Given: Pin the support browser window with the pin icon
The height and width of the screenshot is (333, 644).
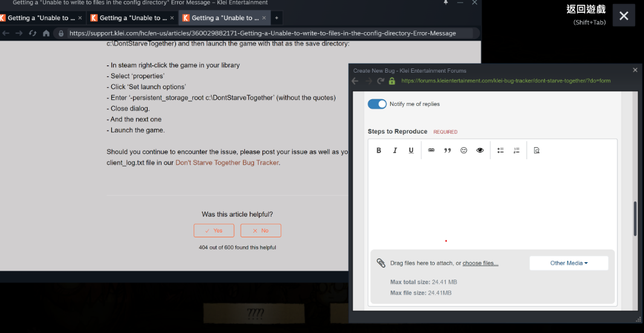Looking at the screenshot, I should pos(446,2).
